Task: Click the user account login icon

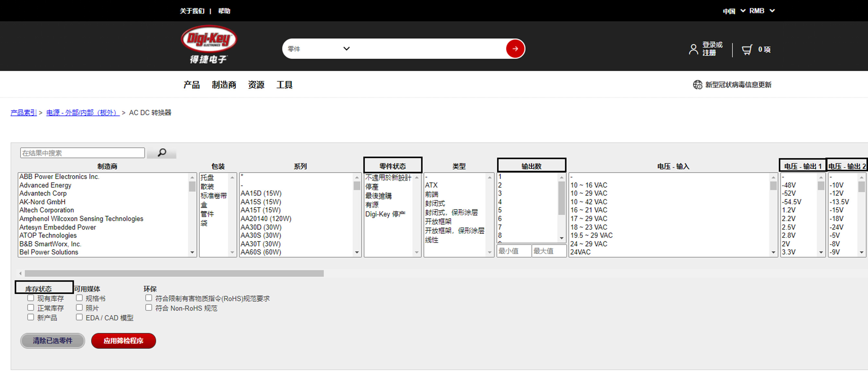Action: click(693, 50)
